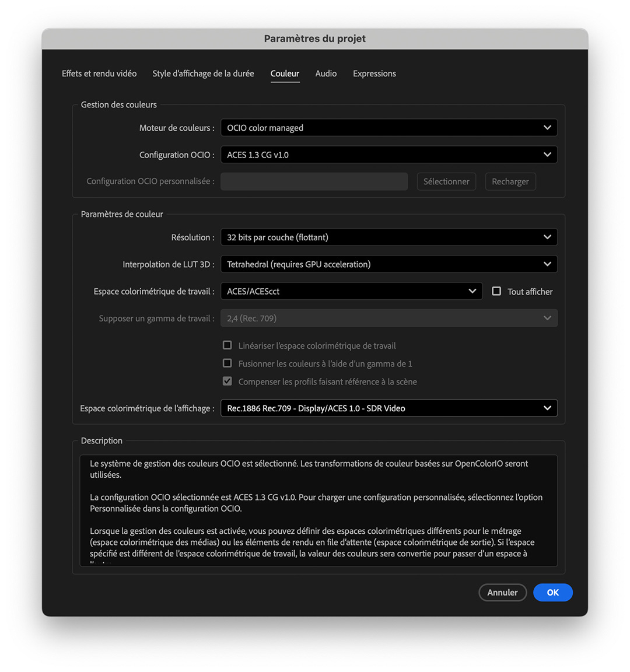Viewport: 630px width, 672px height.
Task: Confirm settings with the OK button
Action: click(x=552, y=592)
